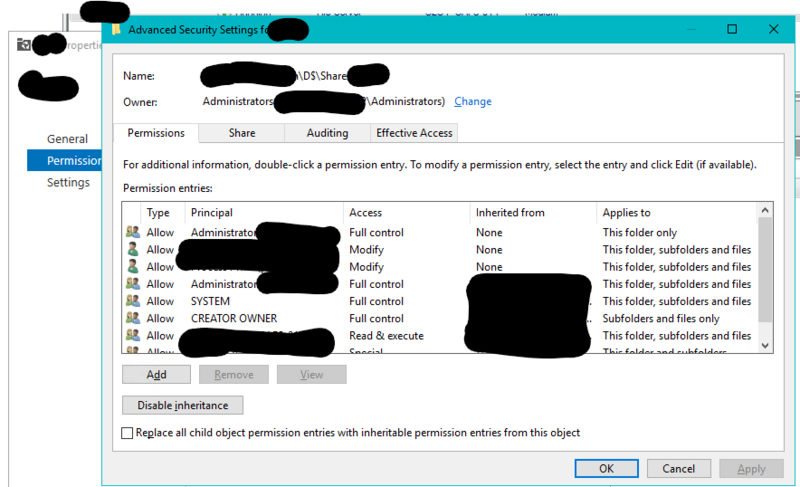Switch to the Share tab
This screenshot has width=800, height=487.
pos(242,133)
